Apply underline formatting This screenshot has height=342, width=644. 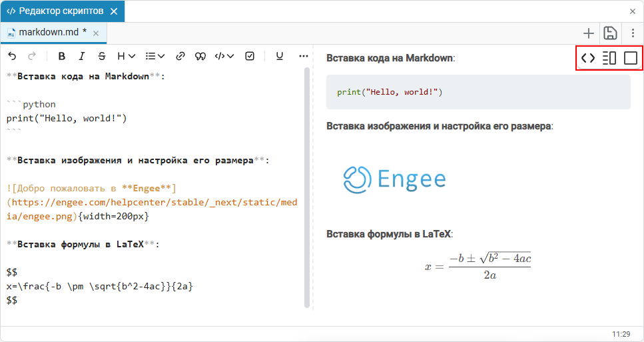click(280, 56)
